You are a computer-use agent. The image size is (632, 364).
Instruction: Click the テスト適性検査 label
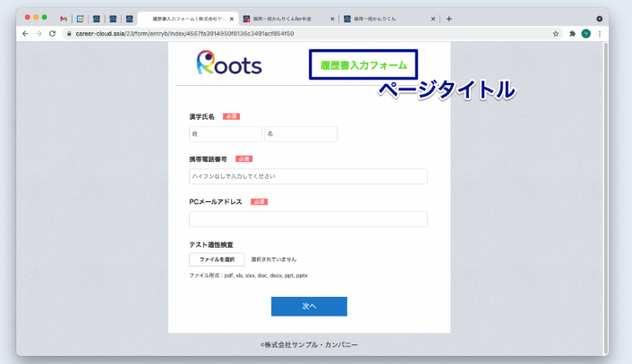click(211, 245)
